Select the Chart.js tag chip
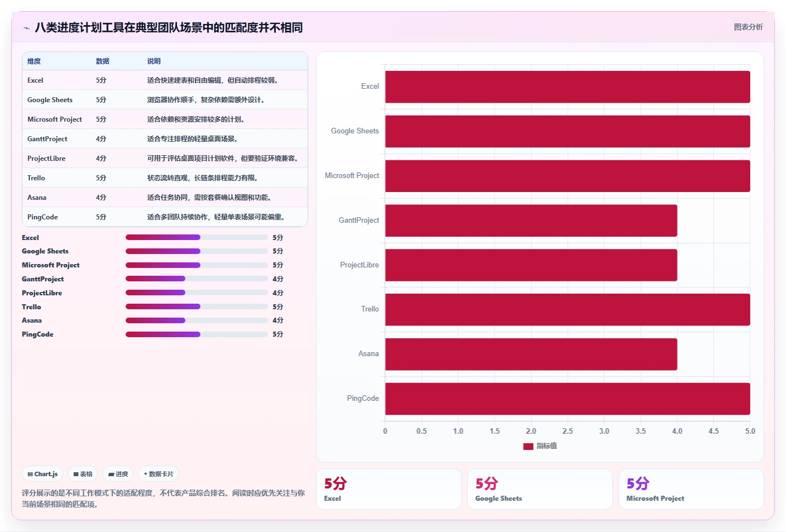786x532 pixels. 42,474
